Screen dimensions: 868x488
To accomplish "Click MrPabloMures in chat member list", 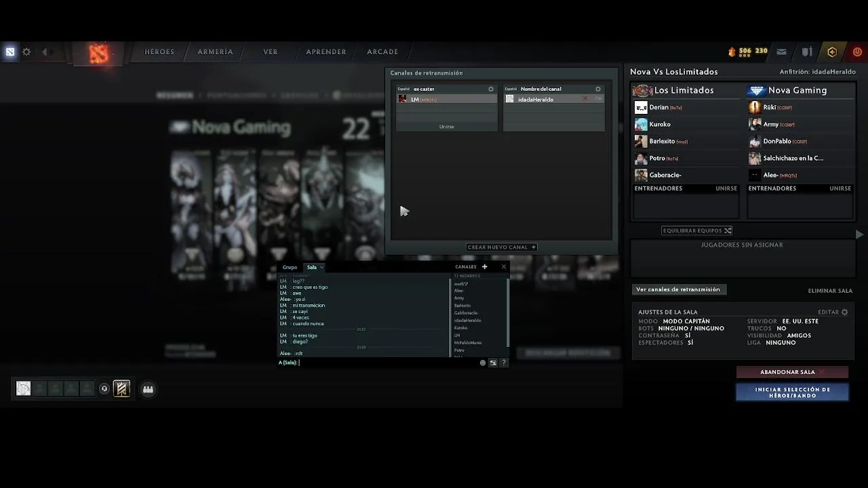I will tap(468, 343).
